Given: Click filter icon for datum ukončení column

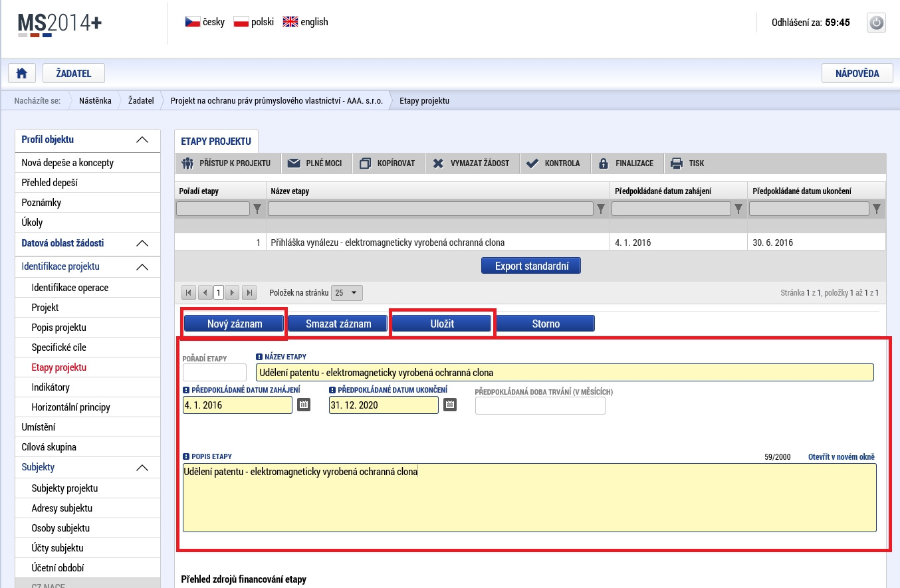Looking at the screenshot, I should pos(877,209).
